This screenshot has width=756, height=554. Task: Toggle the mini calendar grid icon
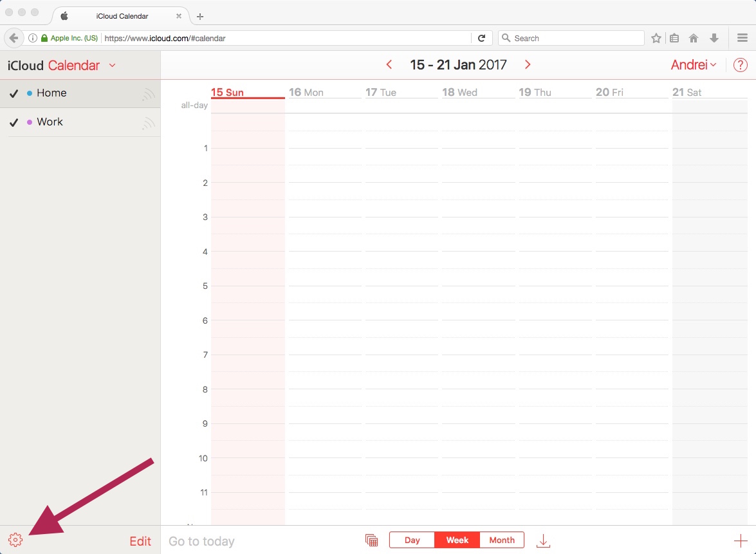372,540
